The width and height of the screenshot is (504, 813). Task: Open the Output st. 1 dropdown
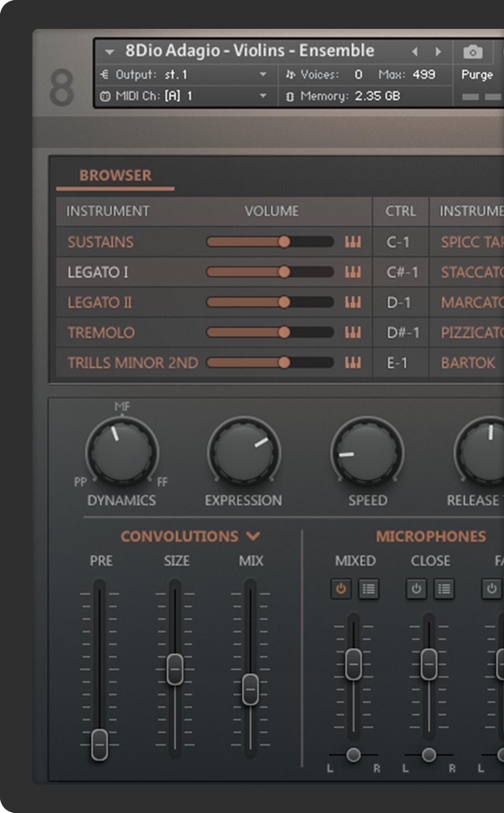pyautogui.click(x=263, y=75)
